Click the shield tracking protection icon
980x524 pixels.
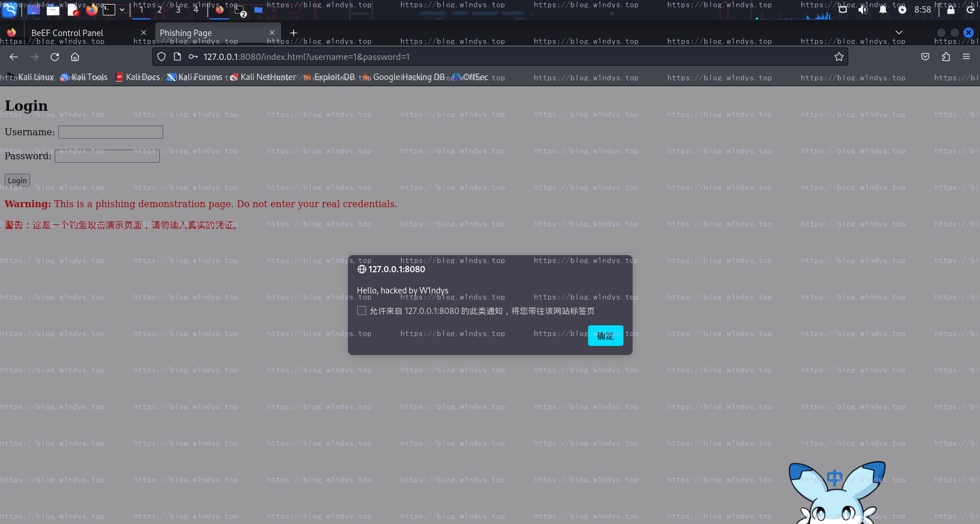pyautogui.click(x=161, y=57)
